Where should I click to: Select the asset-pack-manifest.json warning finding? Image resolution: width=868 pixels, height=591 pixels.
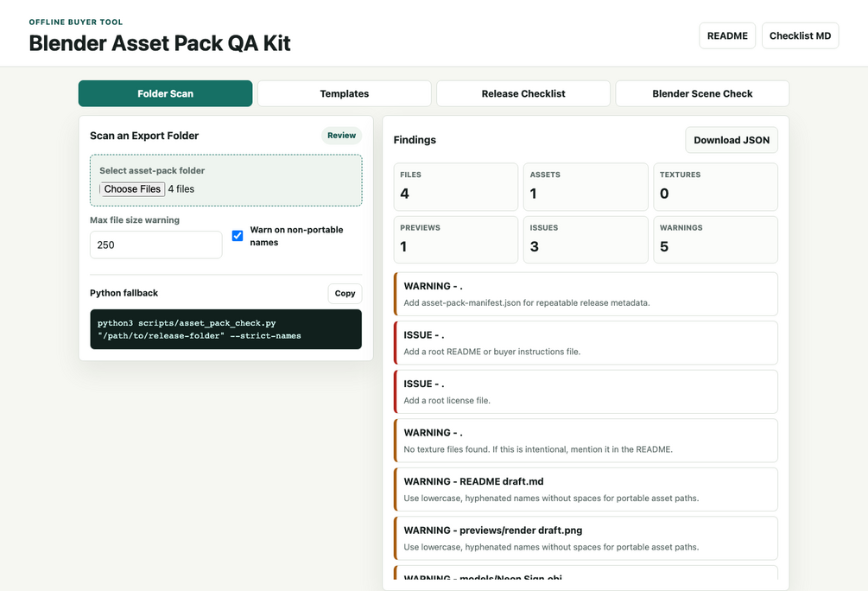(586, 294)
